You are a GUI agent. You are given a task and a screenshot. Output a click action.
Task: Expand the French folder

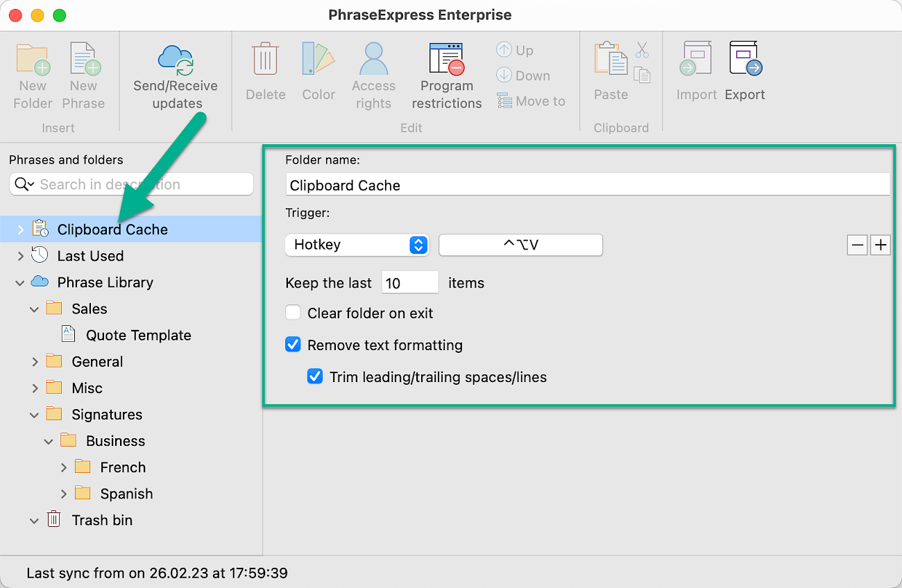[63, 467]
